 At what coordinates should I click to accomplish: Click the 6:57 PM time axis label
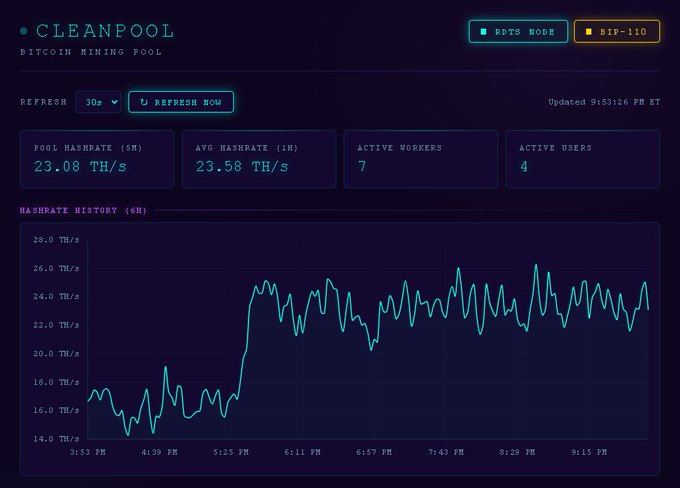pyautogui.click(x=374, y=452)
